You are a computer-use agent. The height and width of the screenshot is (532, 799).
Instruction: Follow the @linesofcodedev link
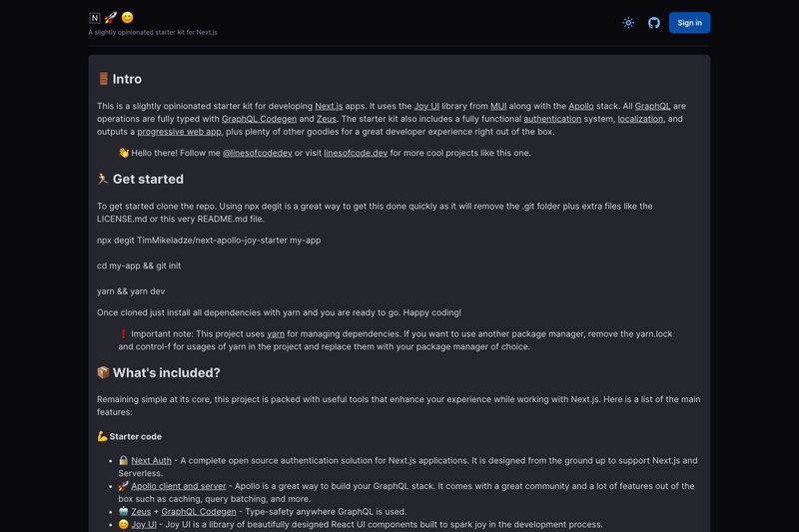click(258, 153)
